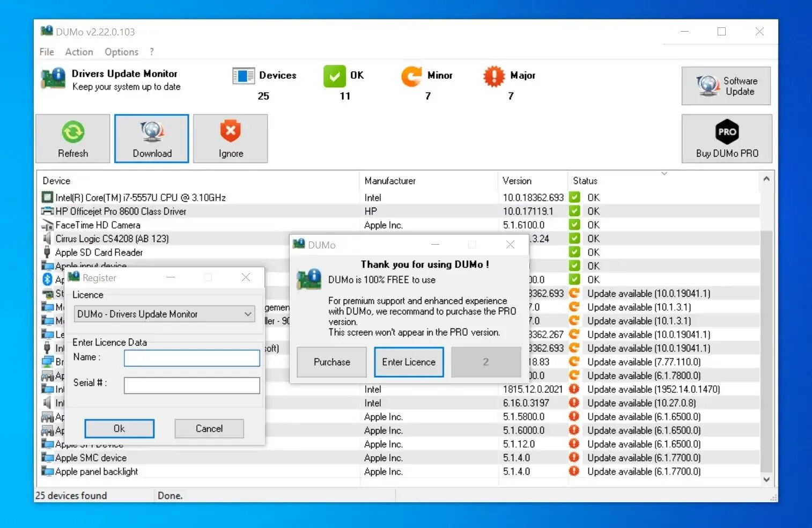Click icon of Apple panel backlight row

pyautogui.click(x=47, y=471)
